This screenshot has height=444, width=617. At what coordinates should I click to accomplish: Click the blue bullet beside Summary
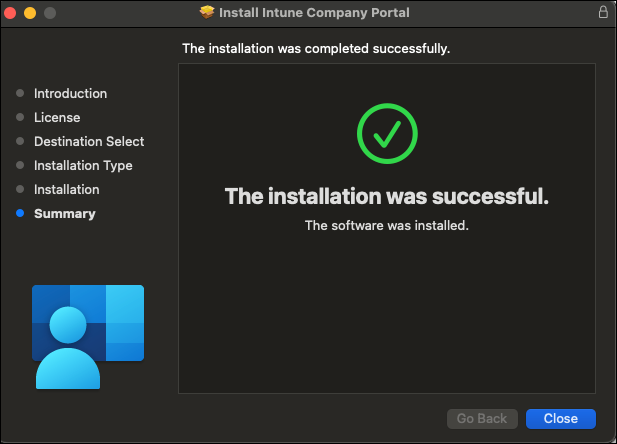click(20, 214)
